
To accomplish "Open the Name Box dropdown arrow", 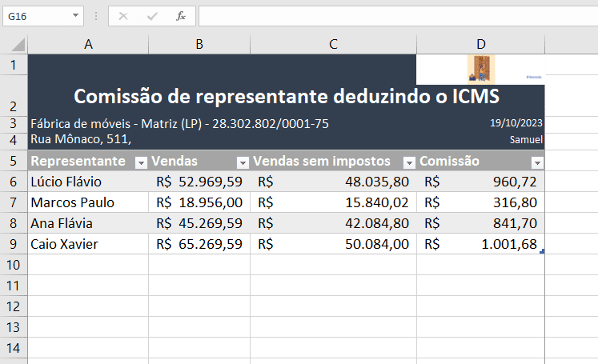I will tap(75, 16).
